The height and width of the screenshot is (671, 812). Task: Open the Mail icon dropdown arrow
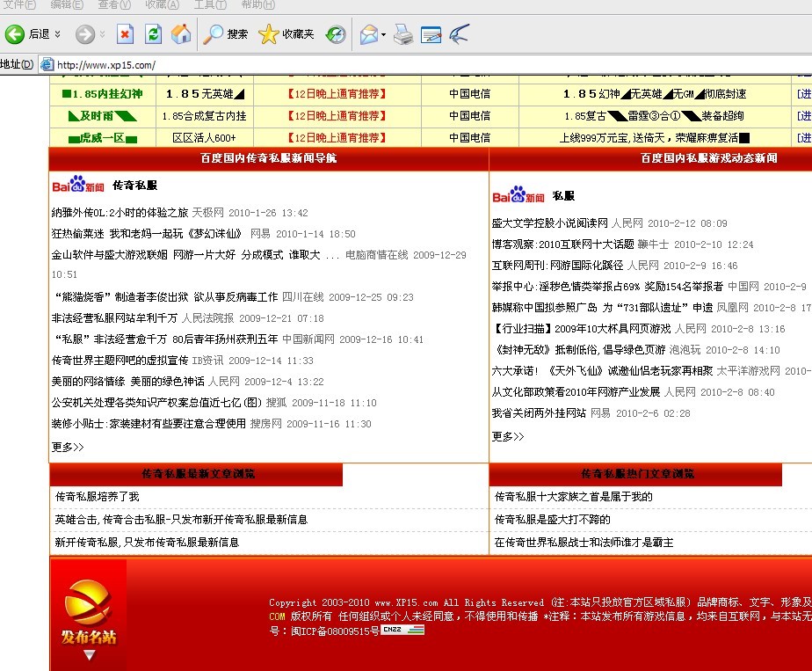(383, 35)
